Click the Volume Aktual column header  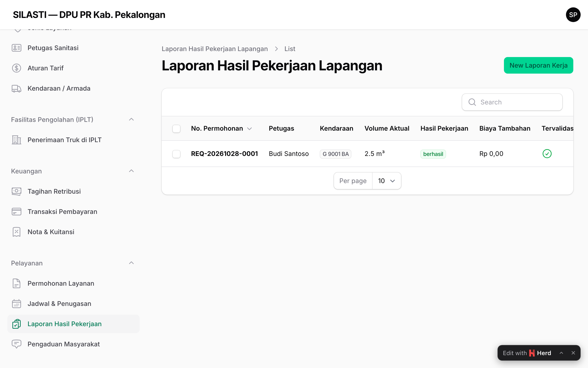[x=387, y=129]
